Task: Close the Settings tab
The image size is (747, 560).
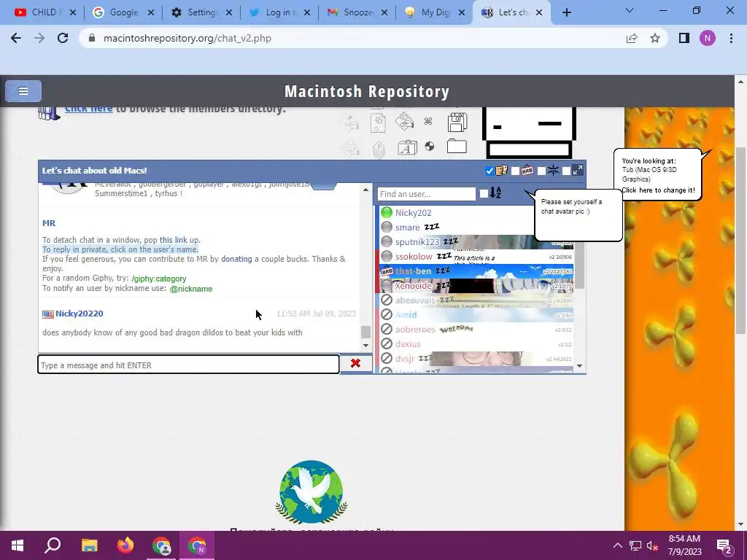Action: [229, 12]
